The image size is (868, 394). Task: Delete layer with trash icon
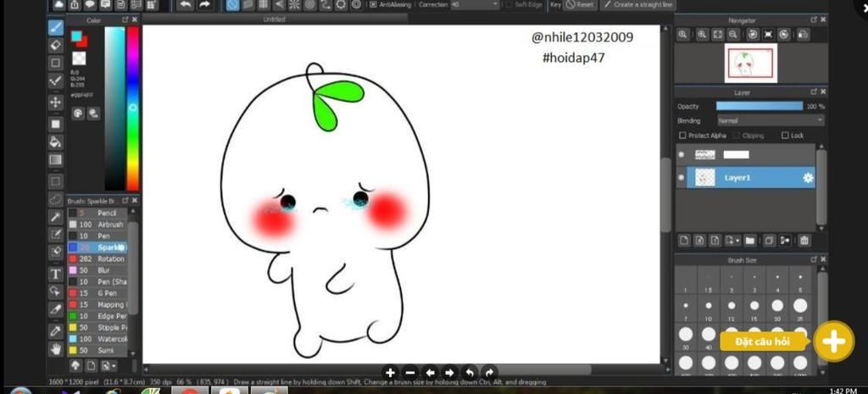804,241
